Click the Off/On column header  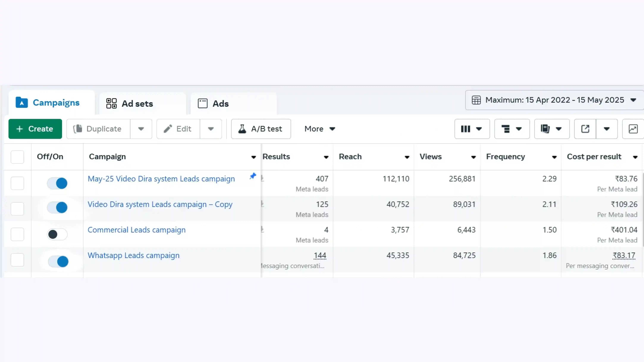(50, 157)
